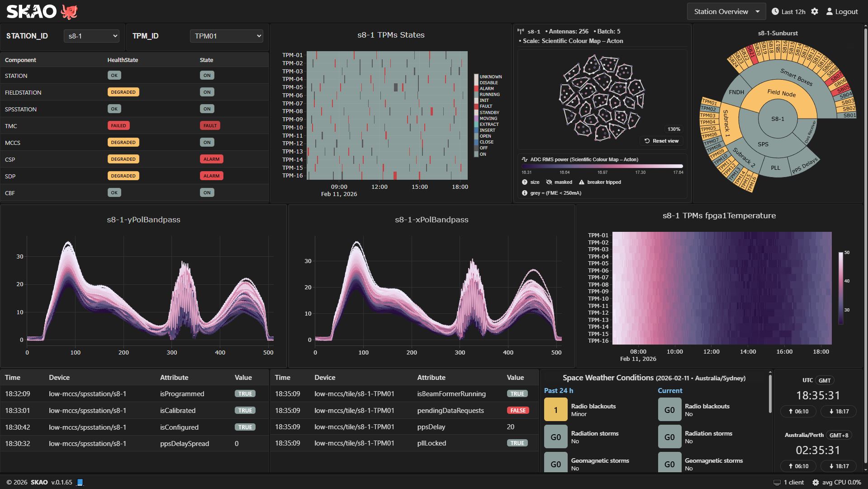Click the ALARM state badge for CSP
Image resolution: width=868 pixels, height=489 pixels.
pyautogui.click(x=211, y=159)
